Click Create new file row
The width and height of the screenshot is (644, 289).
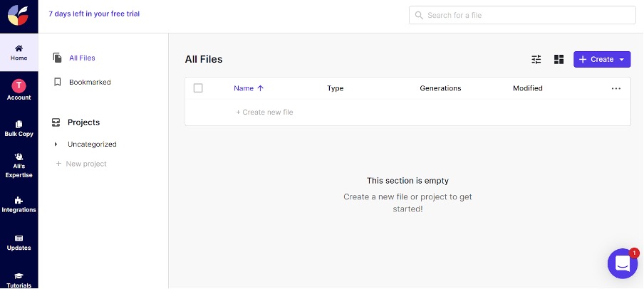click(x=264, y=112)
